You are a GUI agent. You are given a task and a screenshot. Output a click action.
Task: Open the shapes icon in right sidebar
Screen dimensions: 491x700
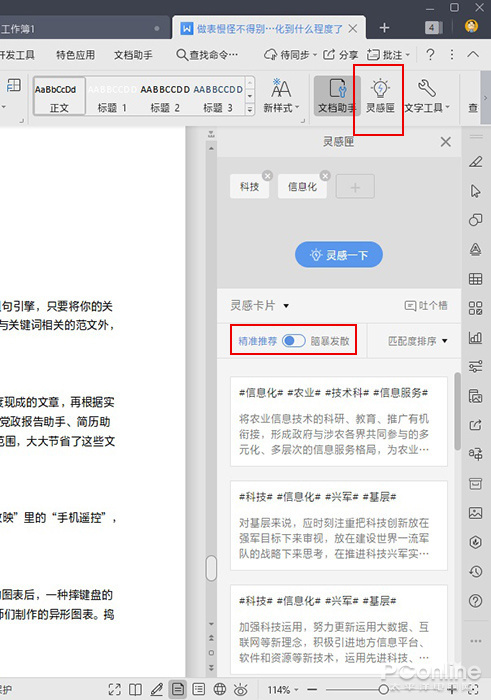pyautogui.click(x=475, y=220)
